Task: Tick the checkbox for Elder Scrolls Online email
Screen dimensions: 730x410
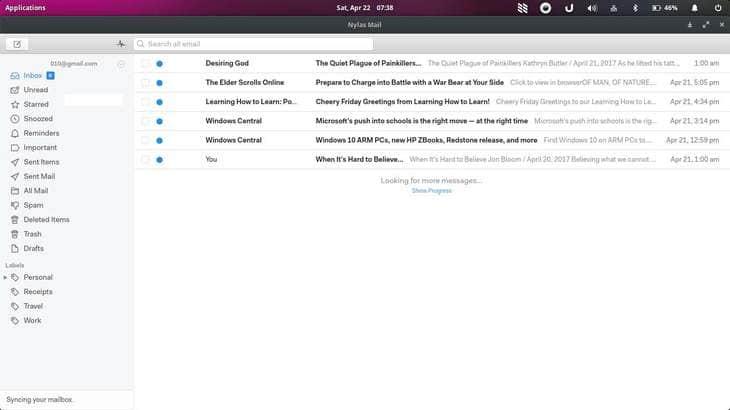Action: pyautogui.click(x=145, y=82)
